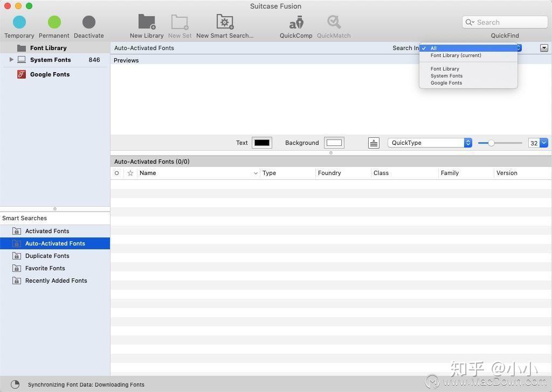The height and width of the screenshot is (392, 552).
Task: Expand the System Fonts disclosure triangle
Action: pos(12,60)
